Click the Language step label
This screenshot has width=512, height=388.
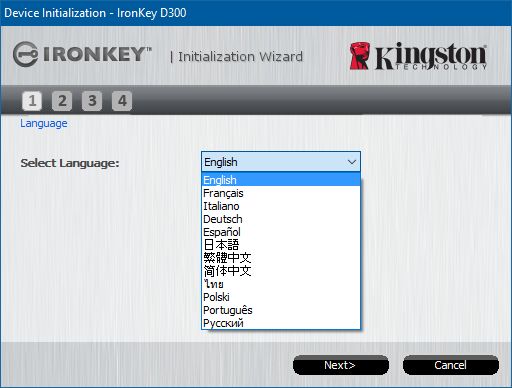pyautogui.click(x=44, y=123)
